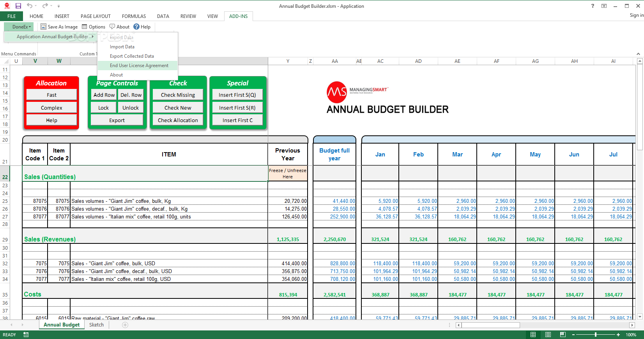Switch to the VIEW ribbon tab
Image resolution: width=644 pixels, height=339 pixels.
212,16
